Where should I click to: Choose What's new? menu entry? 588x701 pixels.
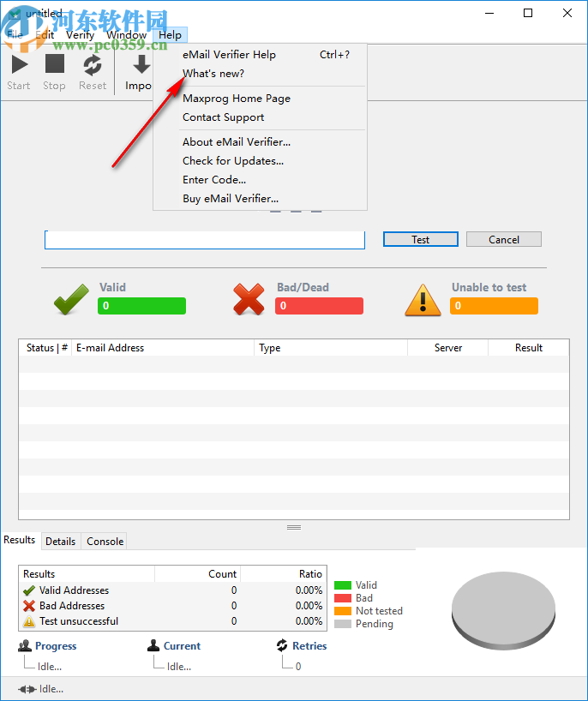(261, 74)
